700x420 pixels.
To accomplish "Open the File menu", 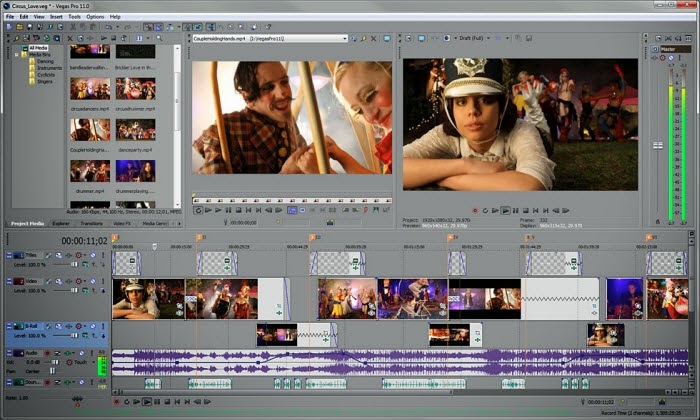I will click(10, 17).
